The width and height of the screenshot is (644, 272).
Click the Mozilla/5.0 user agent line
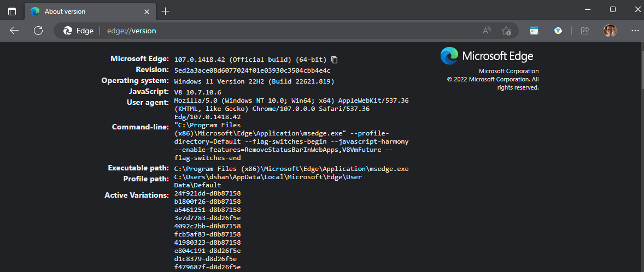coord(291,100)
